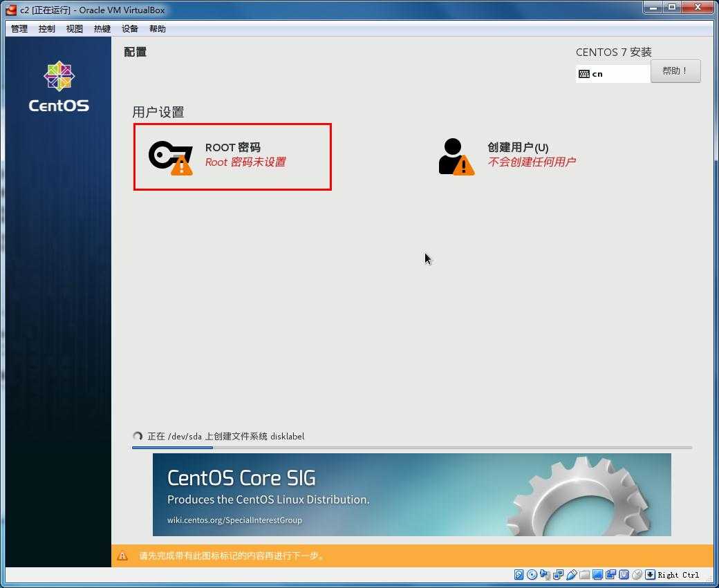Click wiki.centos.org/SpecialInterestGroup banner text
The image size is (719, 588).
point(235,520)
